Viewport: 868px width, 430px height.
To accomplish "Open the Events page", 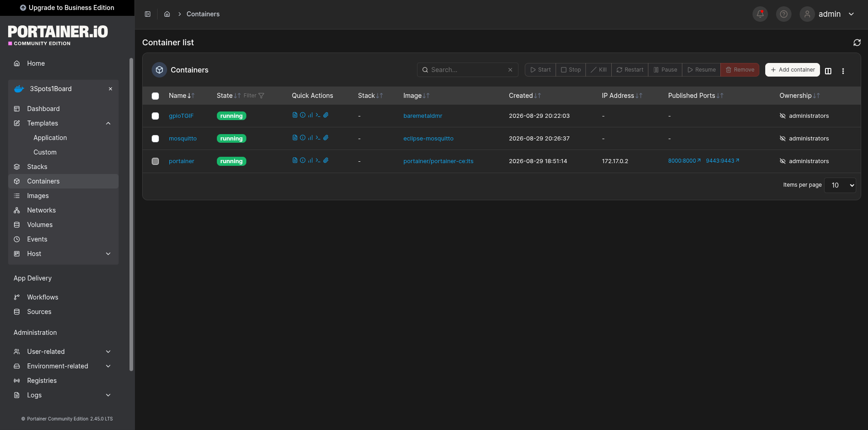I will pyautogui.click(x=63, y=239).
